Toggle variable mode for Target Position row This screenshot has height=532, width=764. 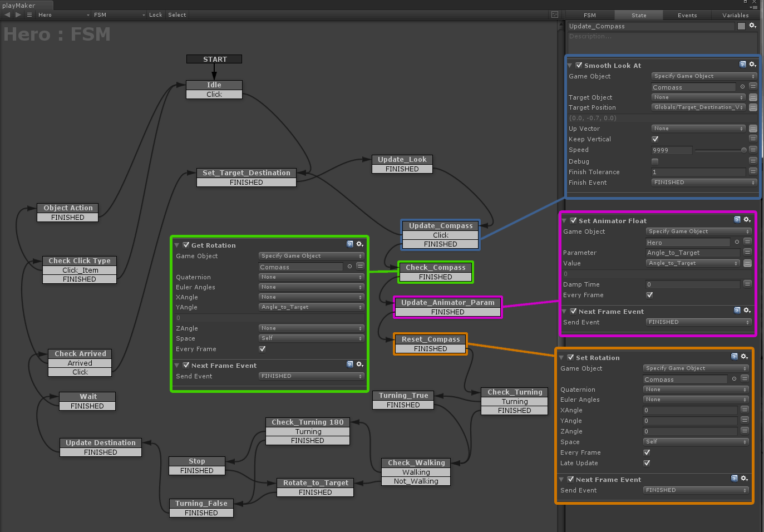tap(753, 107)
